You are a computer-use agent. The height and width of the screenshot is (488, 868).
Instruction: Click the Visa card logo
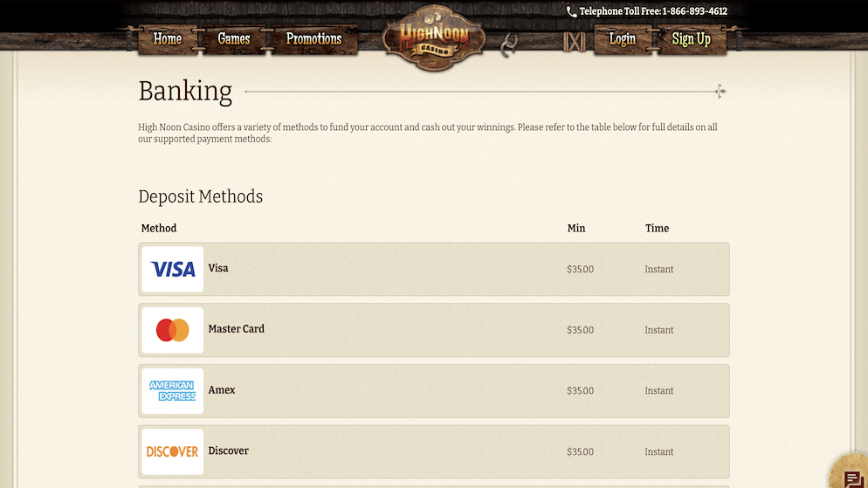pos(172,270)
